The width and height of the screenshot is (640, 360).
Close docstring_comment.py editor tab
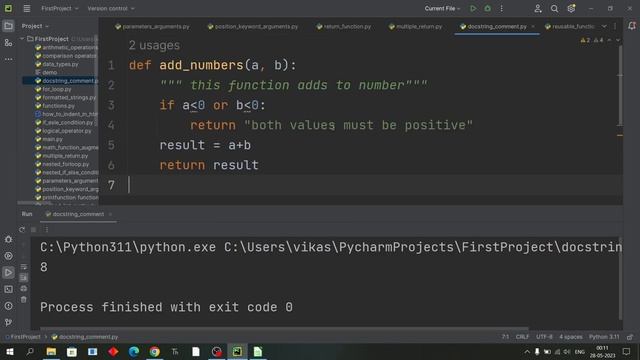[533, 26]
